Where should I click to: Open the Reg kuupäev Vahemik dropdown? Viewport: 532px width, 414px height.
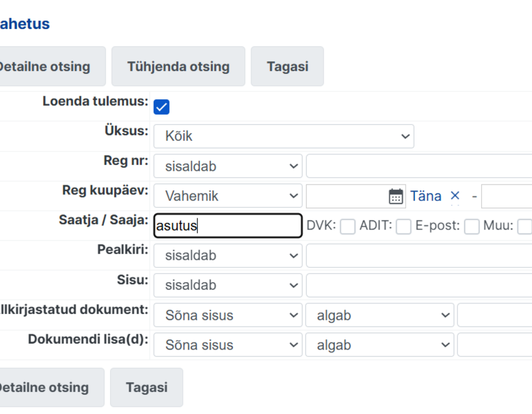click(228, 196)
